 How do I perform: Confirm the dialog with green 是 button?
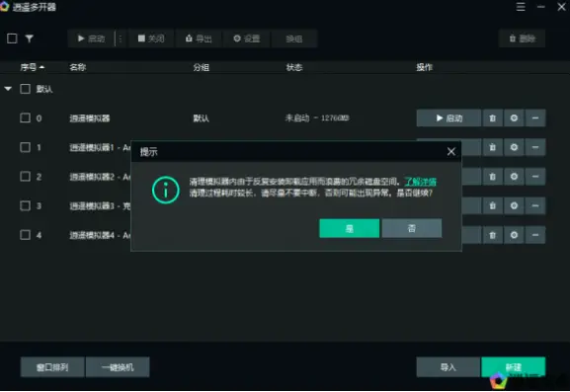click(350, 228)
